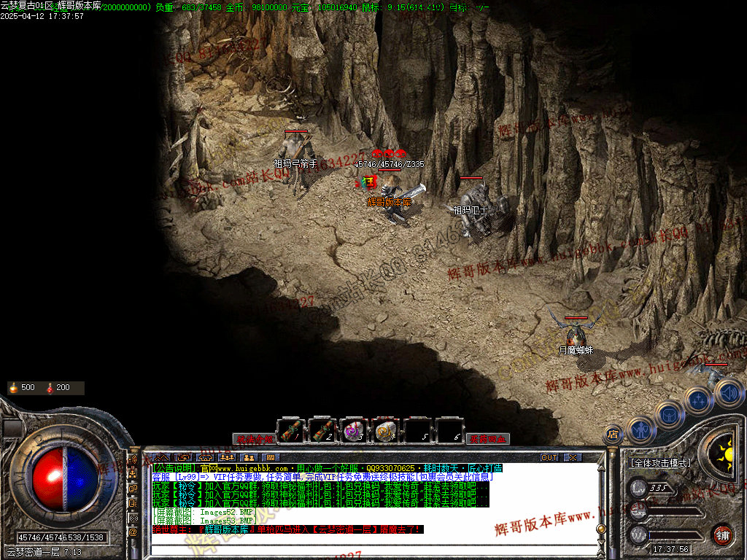Click the third chat toolbar handshake icon
The image size is (747, 560).
(205, 458)
